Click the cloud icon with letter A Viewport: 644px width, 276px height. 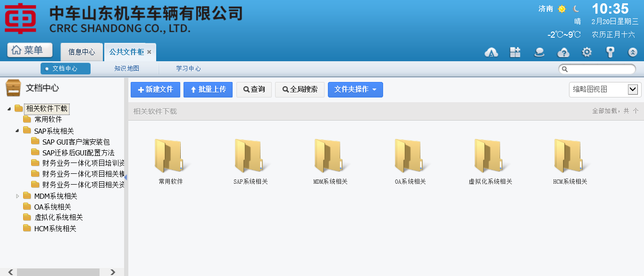[x=491, y=52]
